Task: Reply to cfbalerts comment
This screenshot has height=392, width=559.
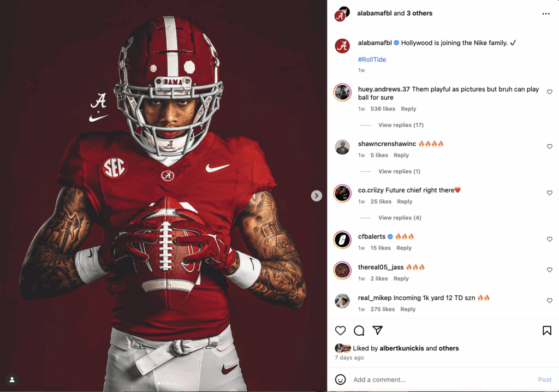Action: coord(404,248)
